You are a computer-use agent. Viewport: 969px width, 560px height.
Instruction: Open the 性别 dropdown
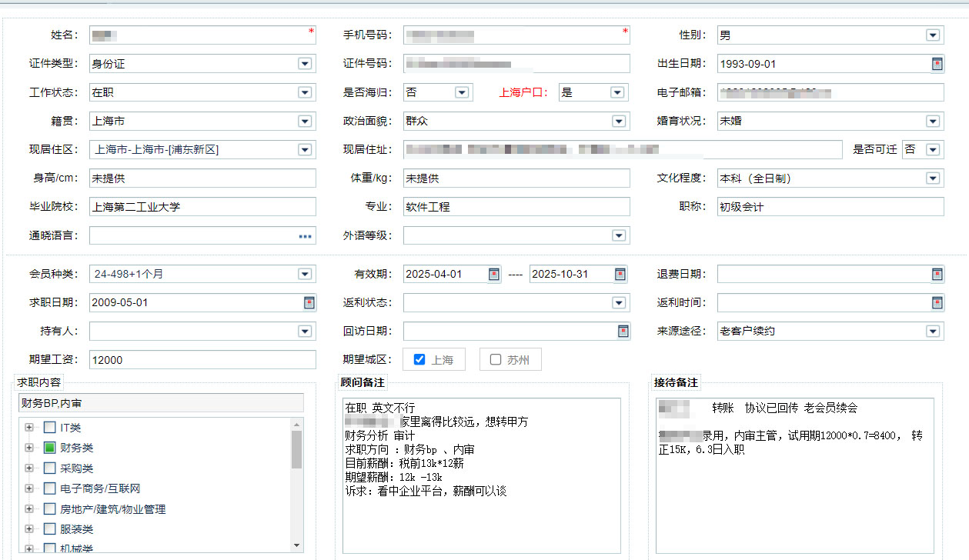pos(933,35)
